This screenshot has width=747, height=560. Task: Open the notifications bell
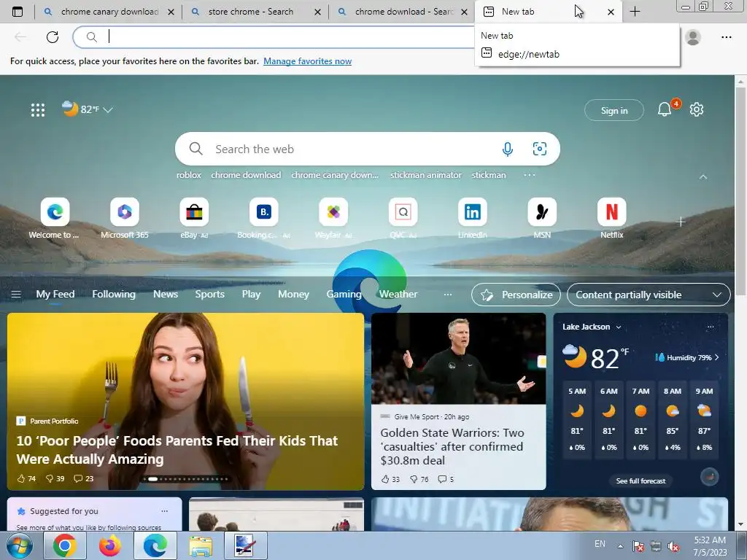664,110
